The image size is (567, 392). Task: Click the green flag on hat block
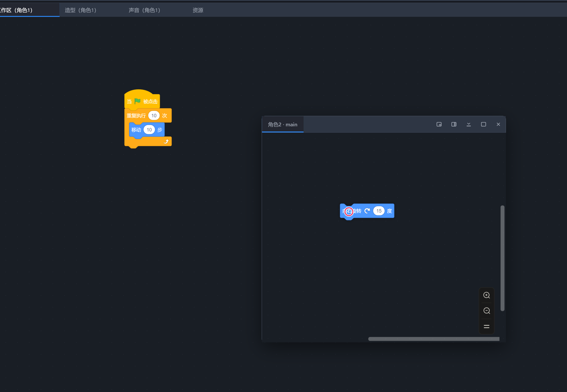click(x=137, y=101)
